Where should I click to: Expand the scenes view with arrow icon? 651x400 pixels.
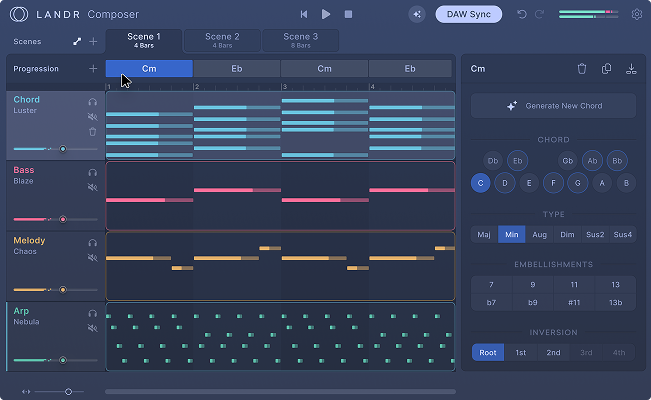pos(77,42)
